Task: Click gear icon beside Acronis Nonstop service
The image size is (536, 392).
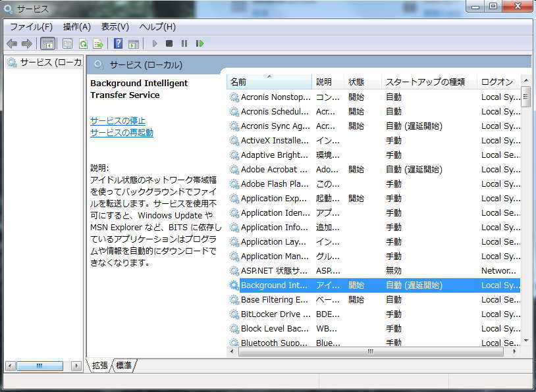Action: point(234,97)
